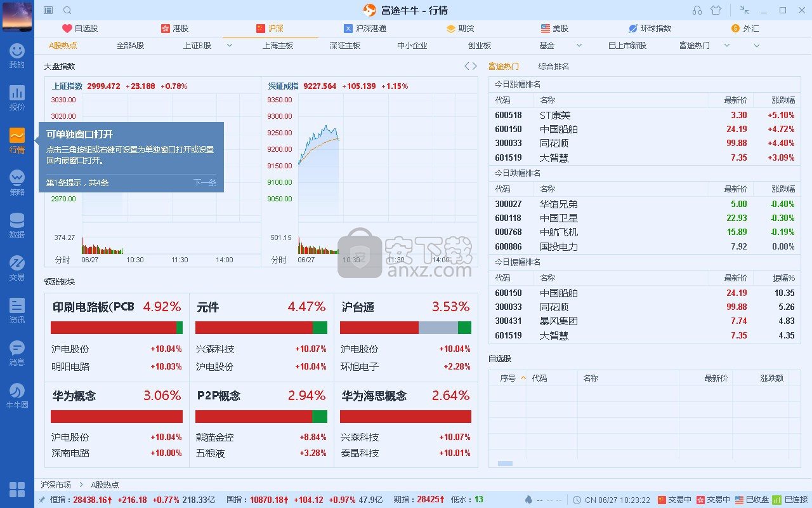
Task: Click the user avatar thumbnail
Action: 17,17
